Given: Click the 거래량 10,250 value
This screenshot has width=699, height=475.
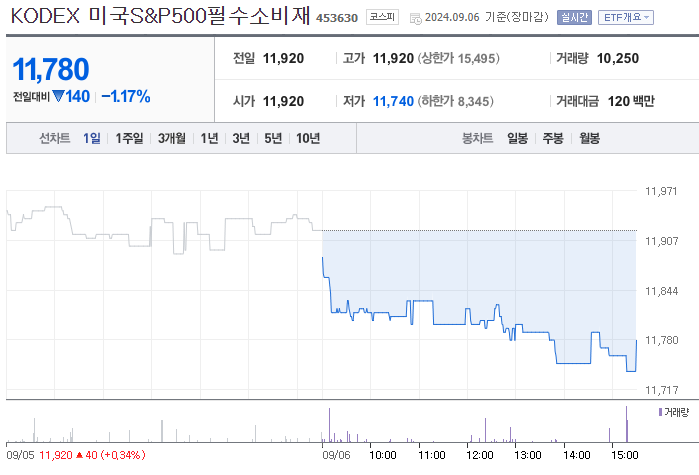Looking at the screenshot, I should [x=617, y=58].
